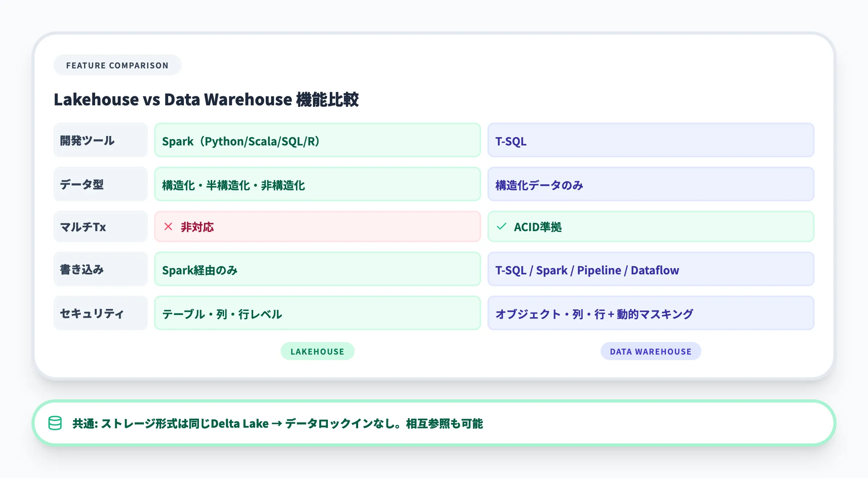
Task: Click the マルチTx row label
Action: [x=100, y=227]
